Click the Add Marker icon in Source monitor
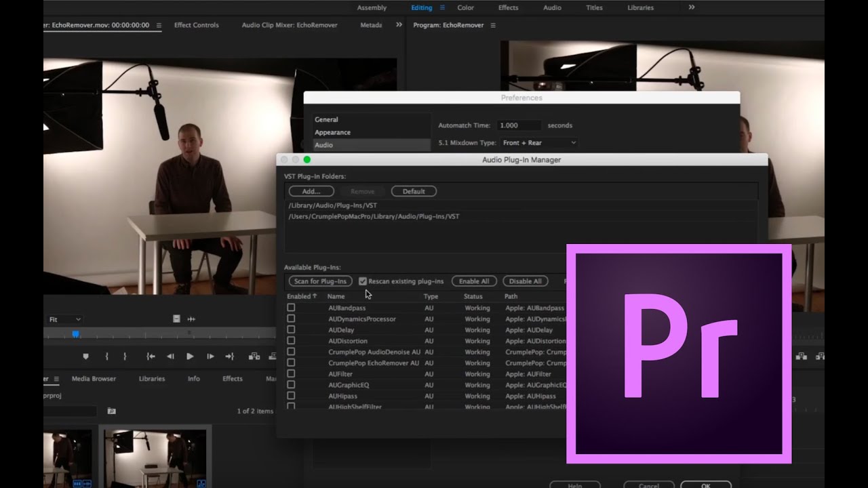 [85, 357]
